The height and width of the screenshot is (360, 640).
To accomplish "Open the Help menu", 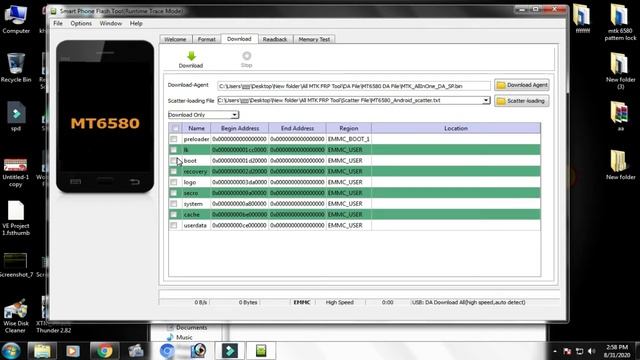I will [x=136, y=23].
